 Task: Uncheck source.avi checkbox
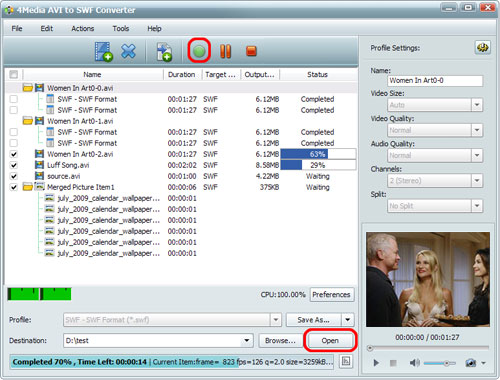point(14,176)
